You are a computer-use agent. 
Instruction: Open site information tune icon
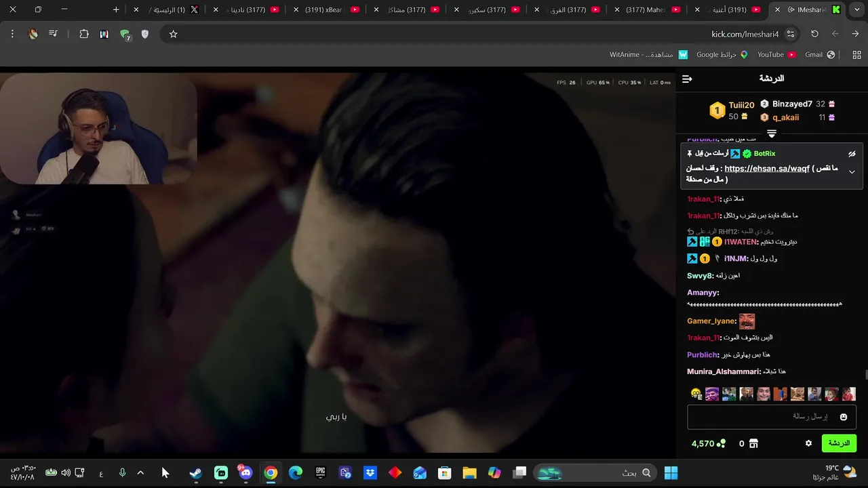pos(791,34)
